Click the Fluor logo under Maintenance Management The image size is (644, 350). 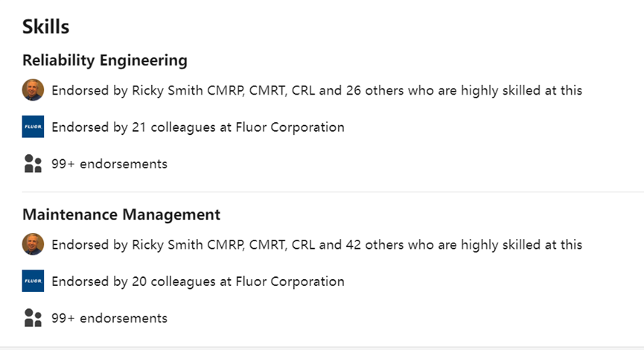(33, 281)
